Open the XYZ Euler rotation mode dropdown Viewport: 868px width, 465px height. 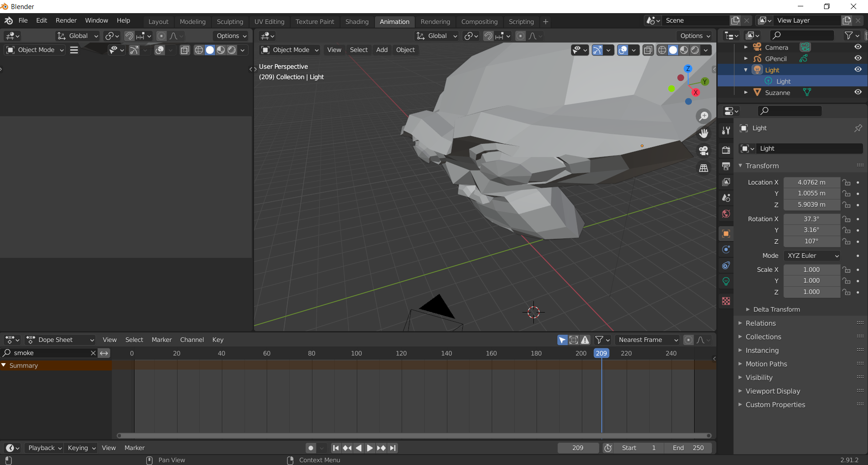coord(812,256)
